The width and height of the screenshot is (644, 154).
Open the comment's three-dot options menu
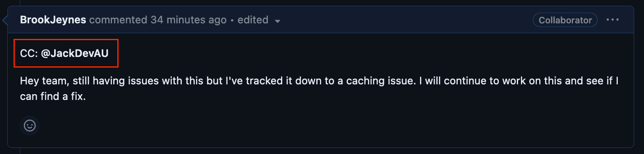click(x=612, y=20)
